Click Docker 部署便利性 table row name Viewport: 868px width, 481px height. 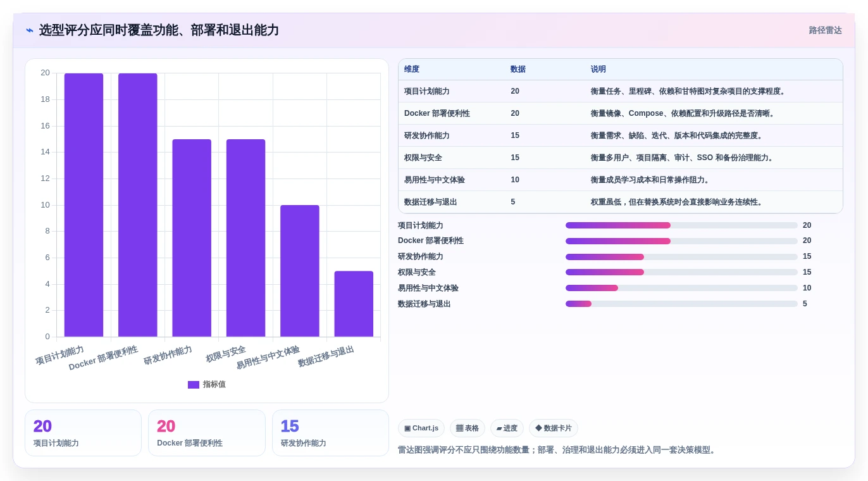[437, 114]
